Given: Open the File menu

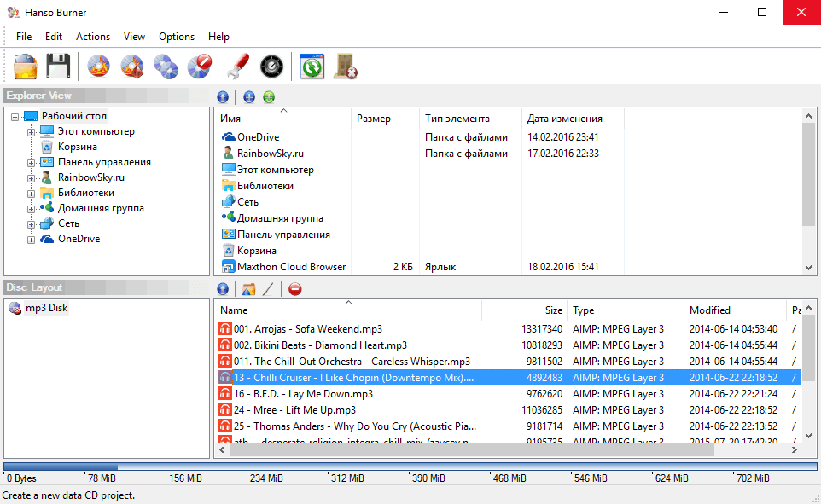Looking at the screenshot, I should (24, 36).
